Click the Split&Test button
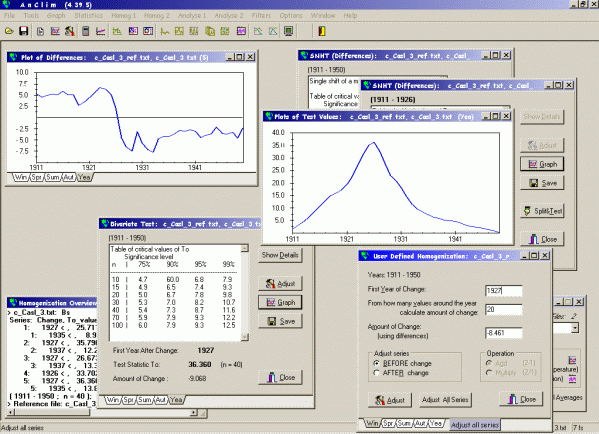Screen dimensions: 599x434 click(542, 211)
